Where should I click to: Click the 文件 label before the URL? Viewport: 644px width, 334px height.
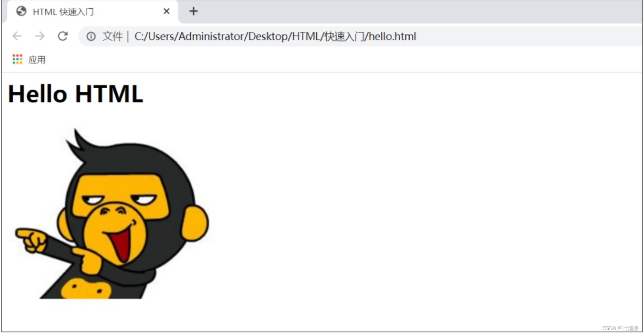pyautogui.click(x=112, y=36)
